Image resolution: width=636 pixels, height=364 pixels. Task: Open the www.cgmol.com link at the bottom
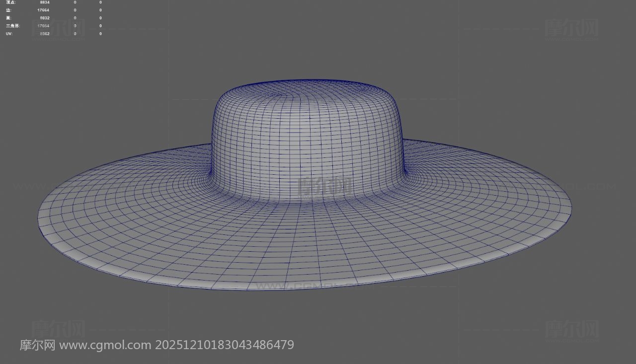coord(105,345)
